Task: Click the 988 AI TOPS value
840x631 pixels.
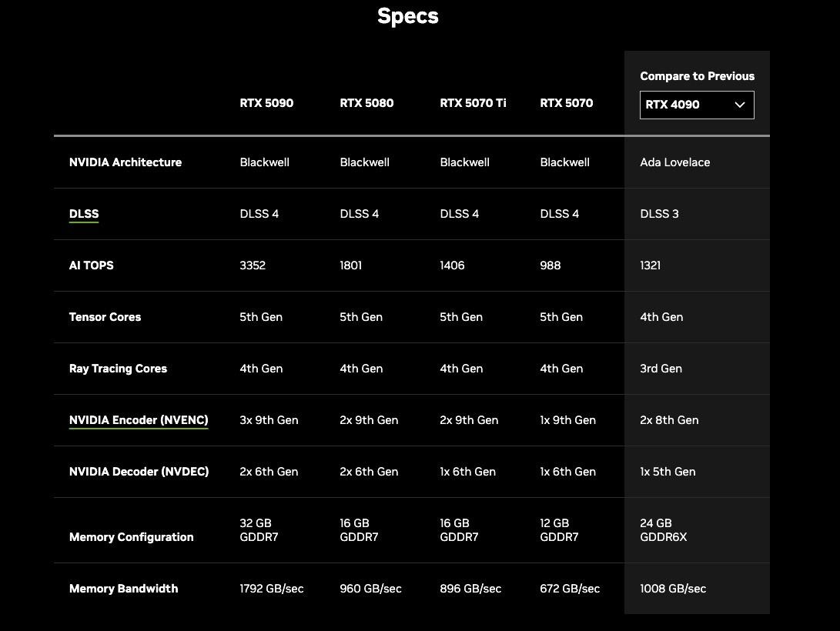Action: coord(551,265)
